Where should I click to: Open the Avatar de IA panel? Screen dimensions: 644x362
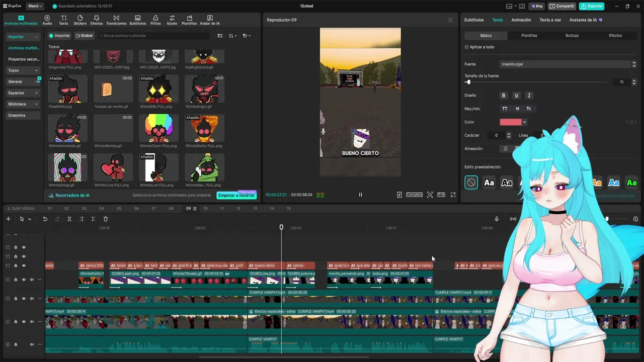point(209,20)
